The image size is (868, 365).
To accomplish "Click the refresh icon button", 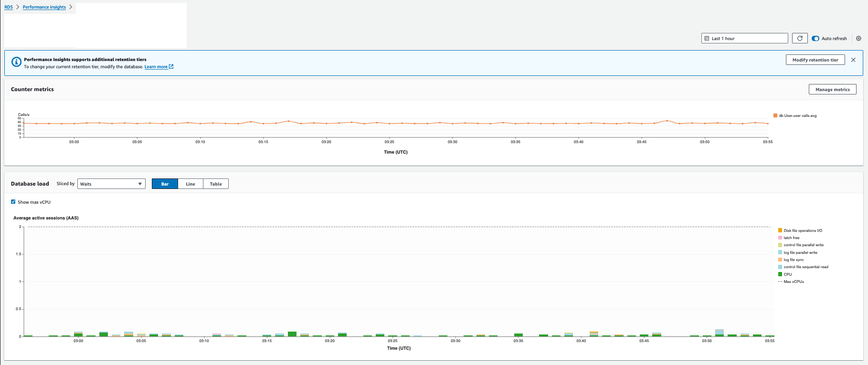I will (x=800, y=39).
